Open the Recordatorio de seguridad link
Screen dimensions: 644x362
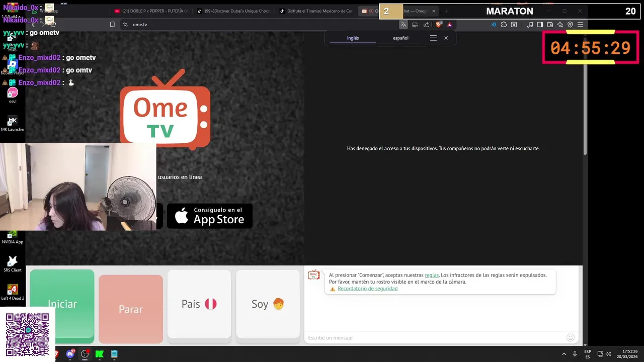point(367,289)
